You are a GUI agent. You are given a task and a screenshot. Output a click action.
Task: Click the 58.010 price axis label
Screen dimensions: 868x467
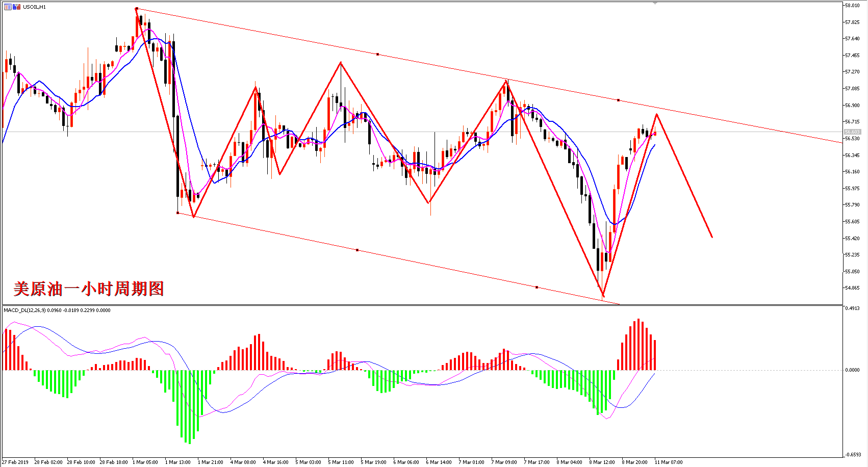tap(852, 6)
